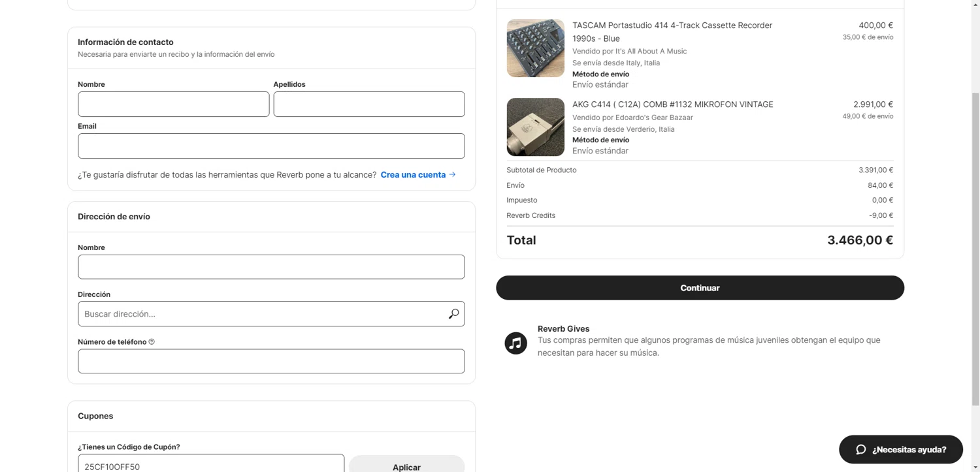This screenshot has height=472, width=980.
Task: Focus the Número de teléfono field
Action: pyautogui.click(x=271, y=361)
